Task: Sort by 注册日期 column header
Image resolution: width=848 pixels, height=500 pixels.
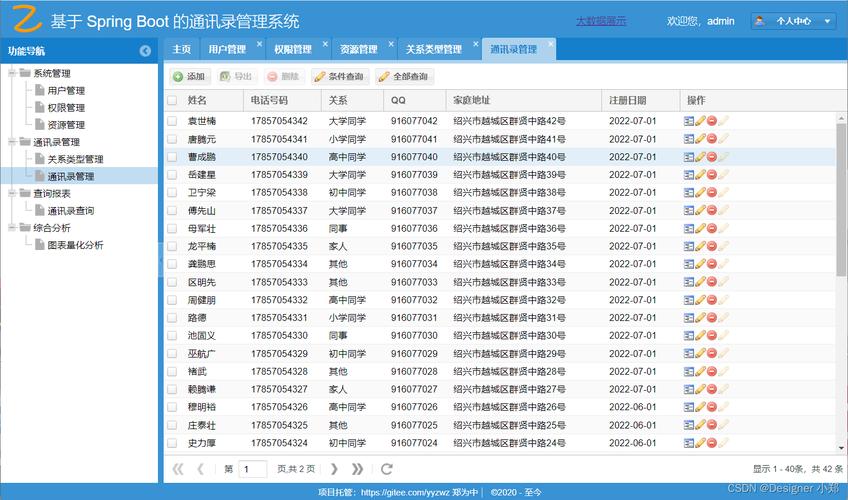Action: coord(640,100)
